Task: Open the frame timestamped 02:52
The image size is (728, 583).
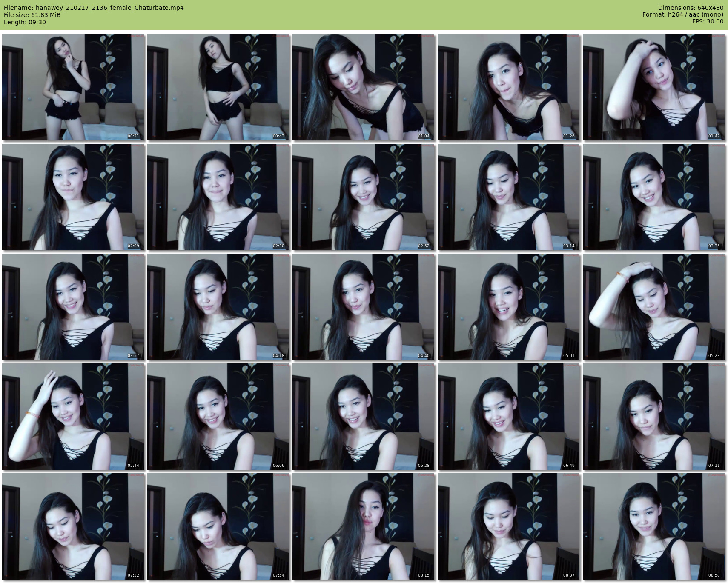Action: click(x=363, y=197)
